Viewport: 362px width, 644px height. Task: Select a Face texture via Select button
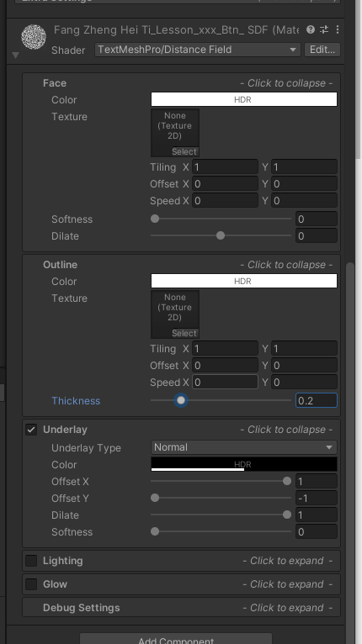tap(184, 151)
